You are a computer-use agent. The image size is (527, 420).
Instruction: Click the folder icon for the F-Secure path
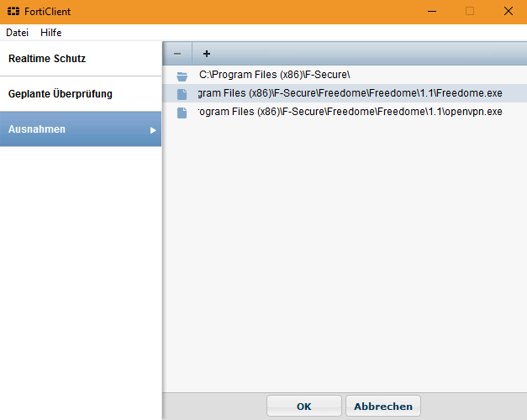[x=182, y=76]
